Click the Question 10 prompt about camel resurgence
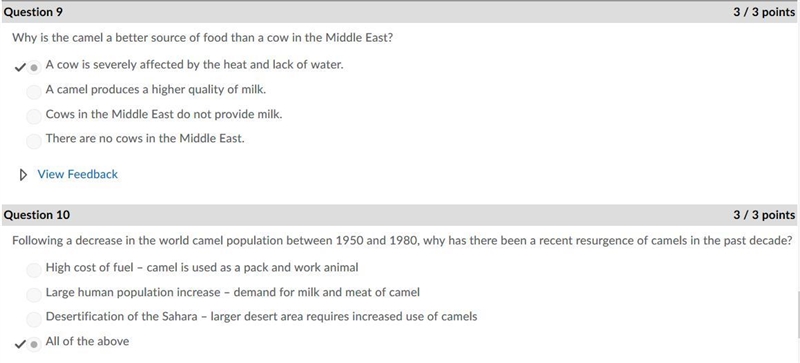 402,240
